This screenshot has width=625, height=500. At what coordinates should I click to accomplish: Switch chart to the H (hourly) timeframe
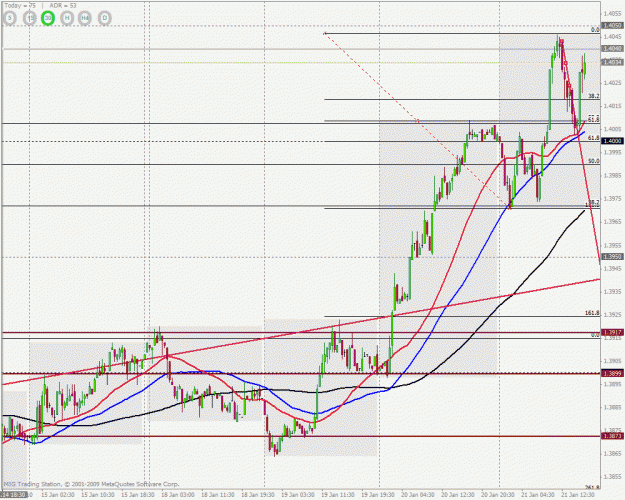67,18
